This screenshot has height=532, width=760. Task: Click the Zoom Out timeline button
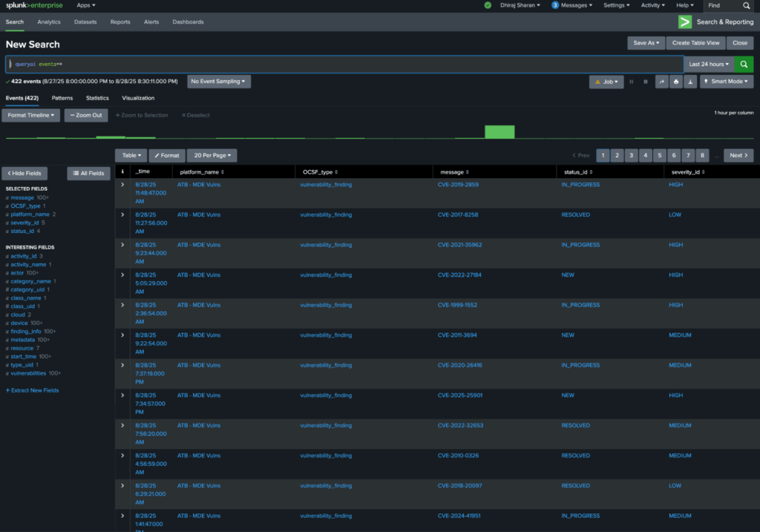point(86,115)
